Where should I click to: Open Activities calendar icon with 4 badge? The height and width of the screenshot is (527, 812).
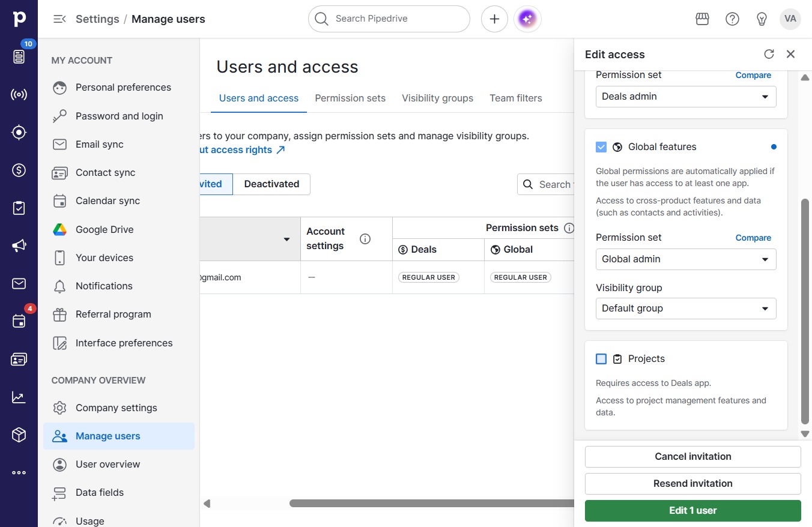[19, 321]
